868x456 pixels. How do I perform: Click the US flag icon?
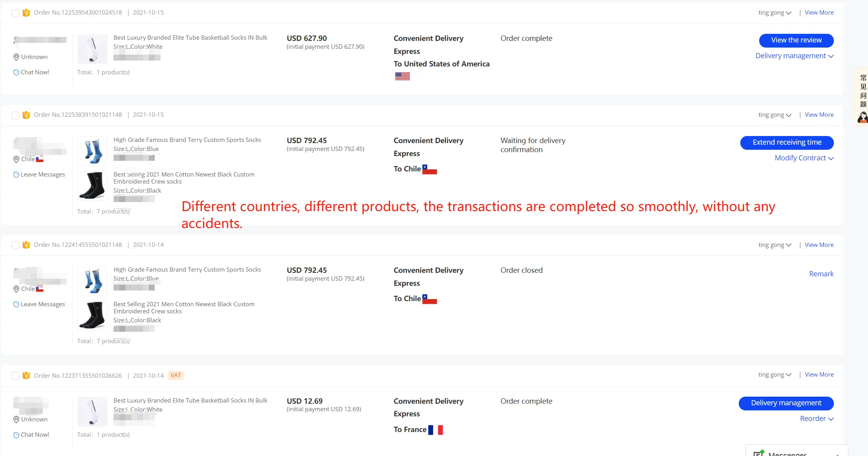pos(402,76)
